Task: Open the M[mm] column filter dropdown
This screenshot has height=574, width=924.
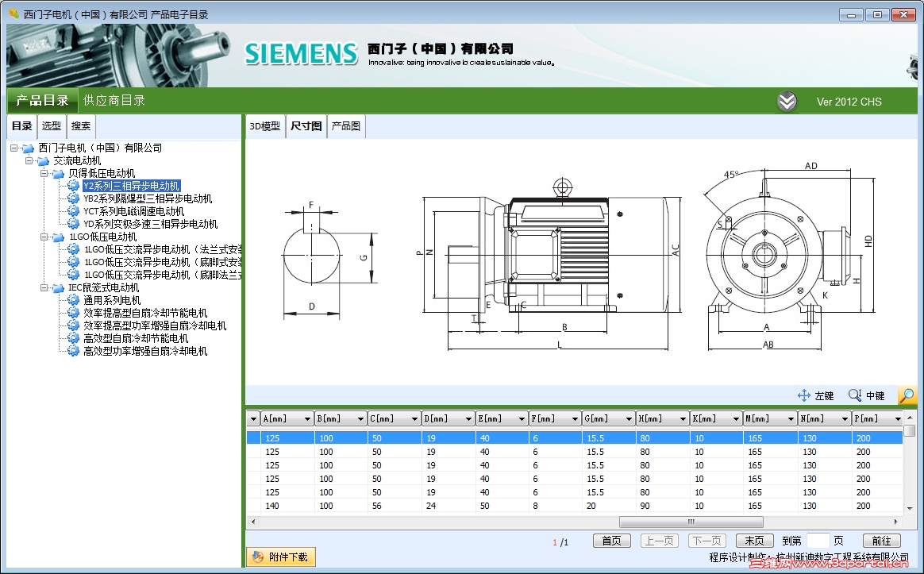Action: [791, 418]
